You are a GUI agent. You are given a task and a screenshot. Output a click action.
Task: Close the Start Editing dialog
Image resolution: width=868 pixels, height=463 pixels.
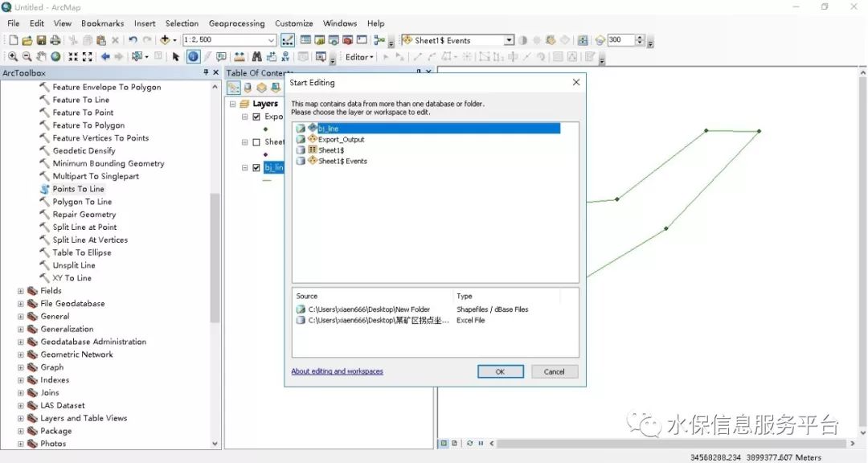click(x=575, y=82)
